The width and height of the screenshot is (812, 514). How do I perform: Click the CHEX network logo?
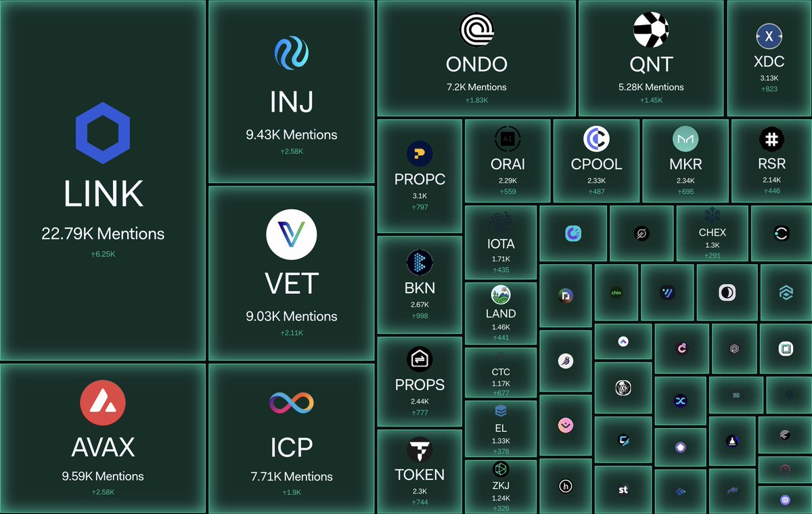coord(712,216)
